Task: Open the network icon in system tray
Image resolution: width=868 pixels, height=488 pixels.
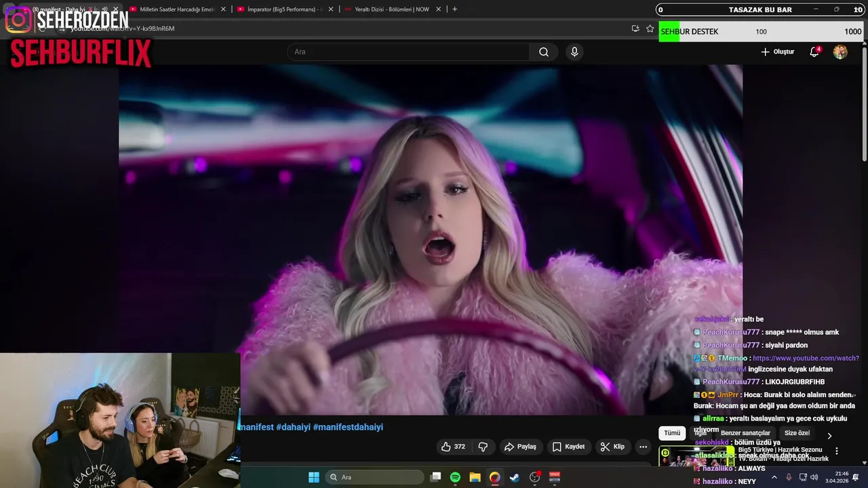Action: coord(803,477)
